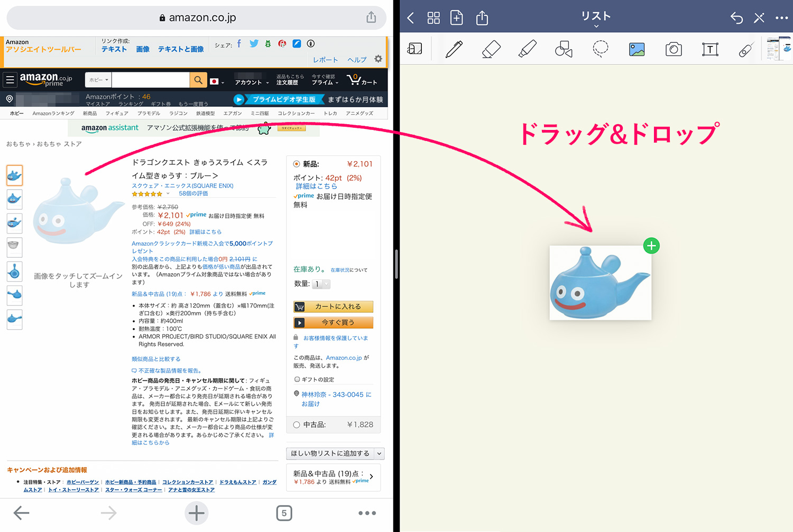
Task: Toggle the read-mode panel icon
Action: click(414, 49)
